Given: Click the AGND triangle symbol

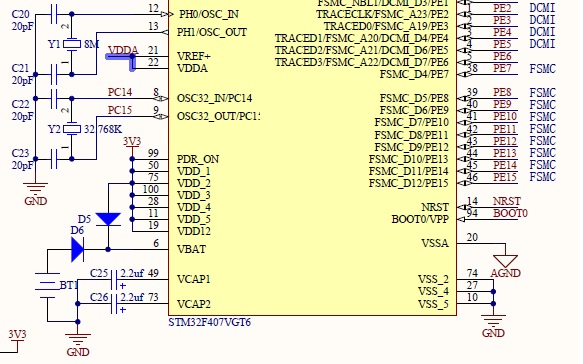Looking at the screenshot, I should pos(505,261).
